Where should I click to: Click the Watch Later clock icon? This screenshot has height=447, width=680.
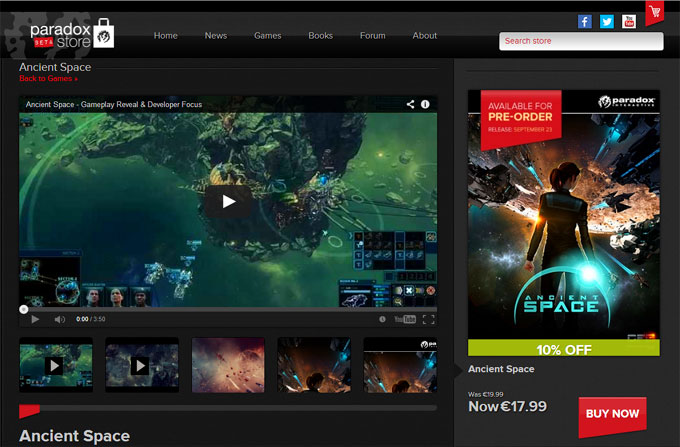[382, 319]
